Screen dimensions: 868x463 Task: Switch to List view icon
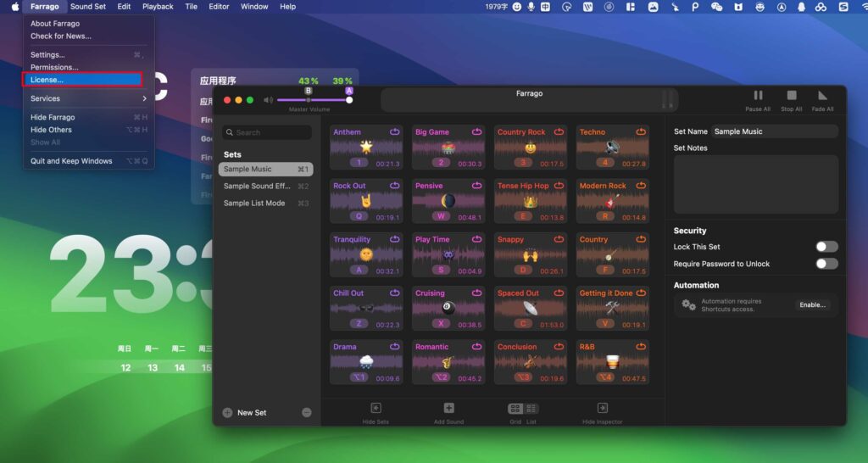pyautogui.click(x=531, y=409)
